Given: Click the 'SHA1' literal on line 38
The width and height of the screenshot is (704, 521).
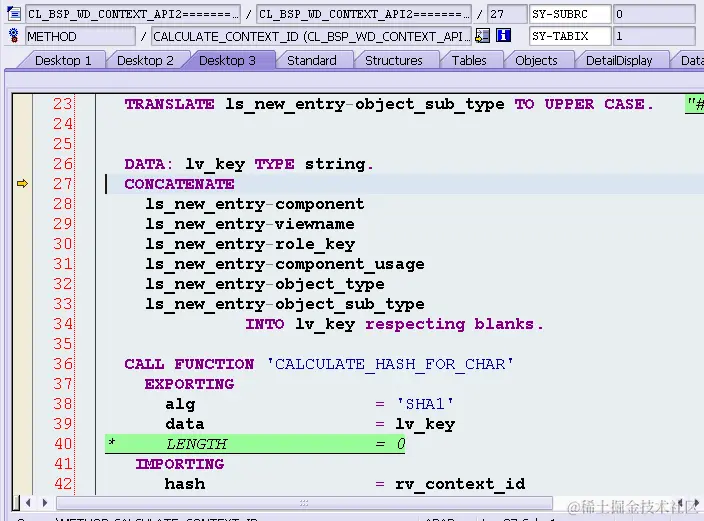Looking at the screenshot, I should 425,404.
